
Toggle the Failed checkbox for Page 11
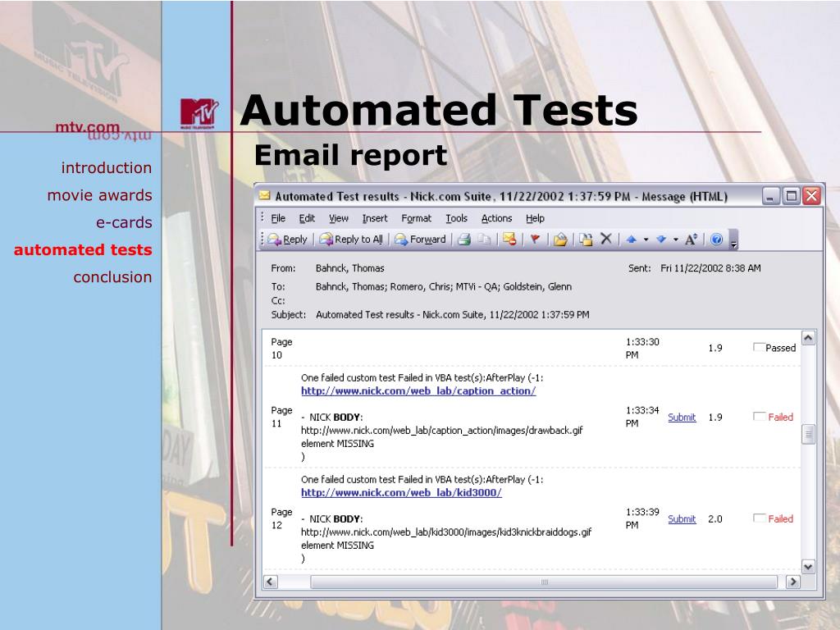point(759,416)
